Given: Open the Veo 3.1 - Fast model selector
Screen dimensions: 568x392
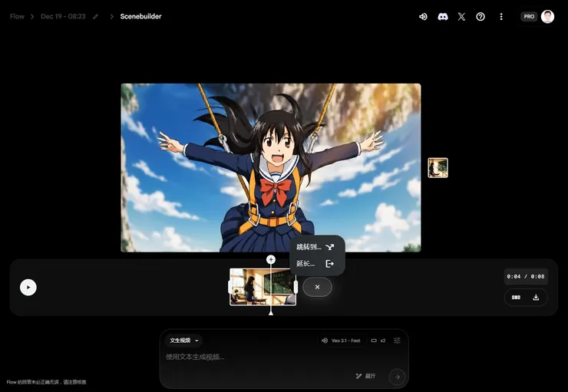Looking at the screenshot, I should 342,341.
